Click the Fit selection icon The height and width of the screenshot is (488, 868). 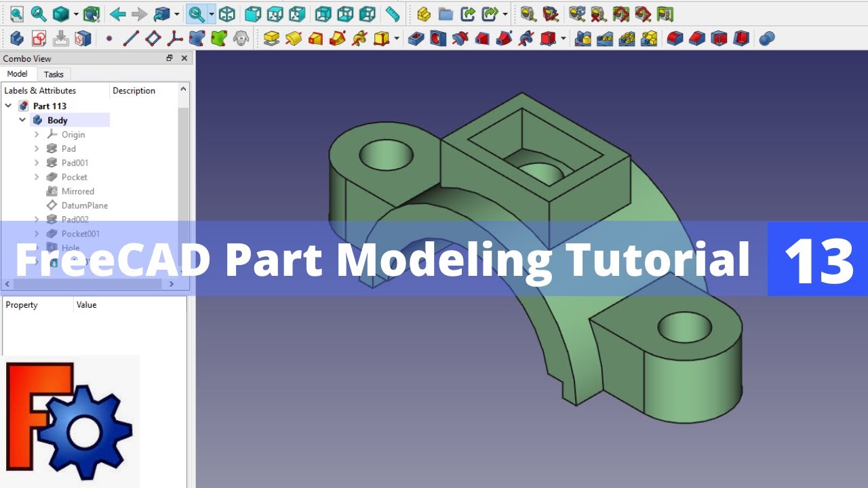coord(39,14)
